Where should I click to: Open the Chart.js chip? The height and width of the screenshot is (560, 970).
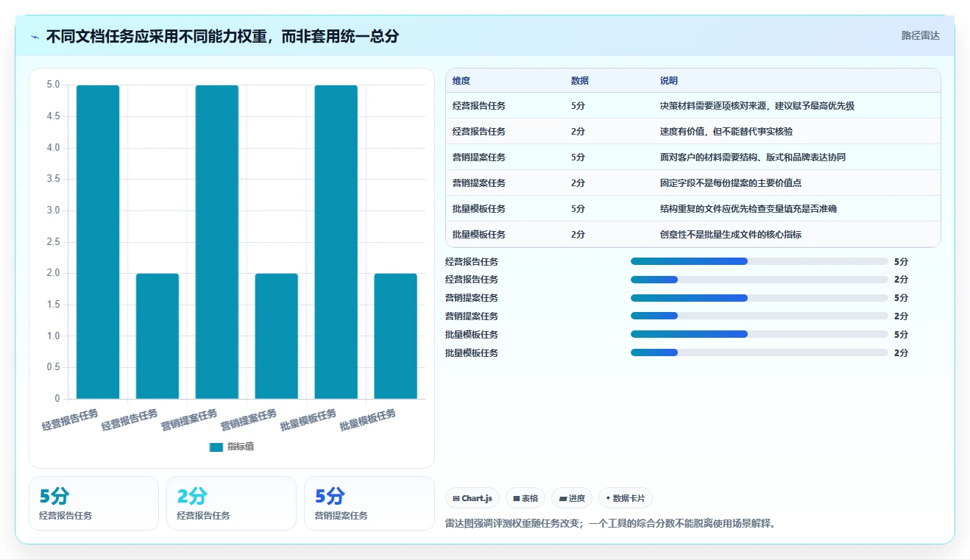tap(472, 498)
